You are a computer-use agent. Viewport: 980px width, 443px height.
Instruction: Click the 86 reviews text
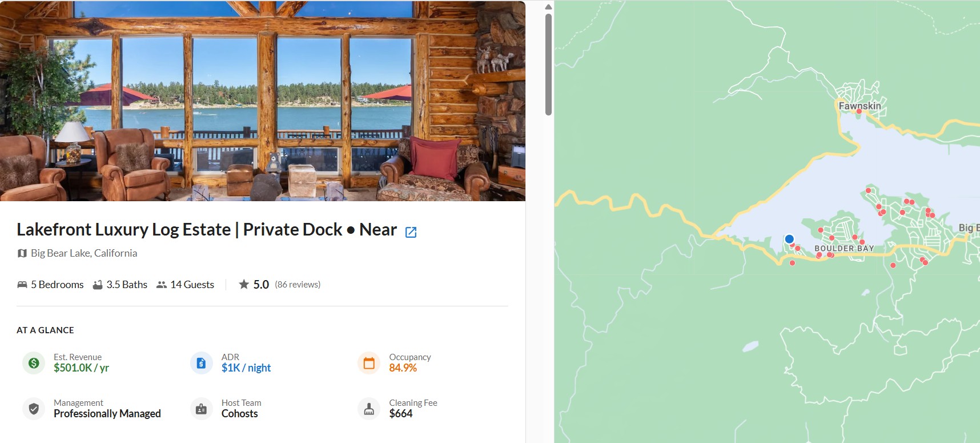[x=298, y=285]
